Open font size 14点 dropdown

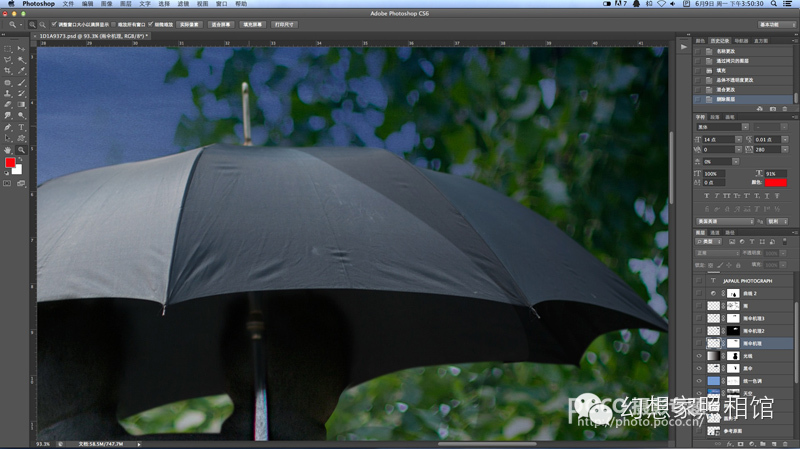[738, 139]
